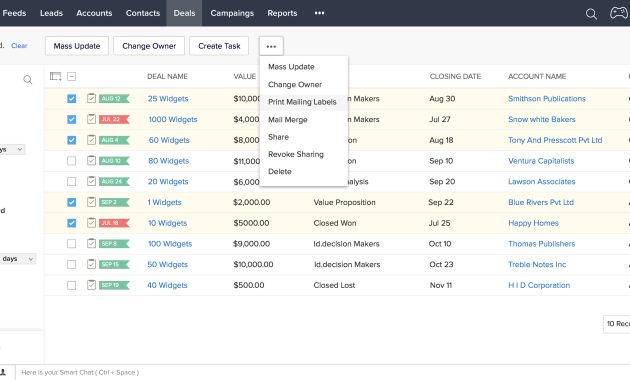
Task: Click the SEP 8 green tag on 100 Widgets
Action: tap(114, 244)
